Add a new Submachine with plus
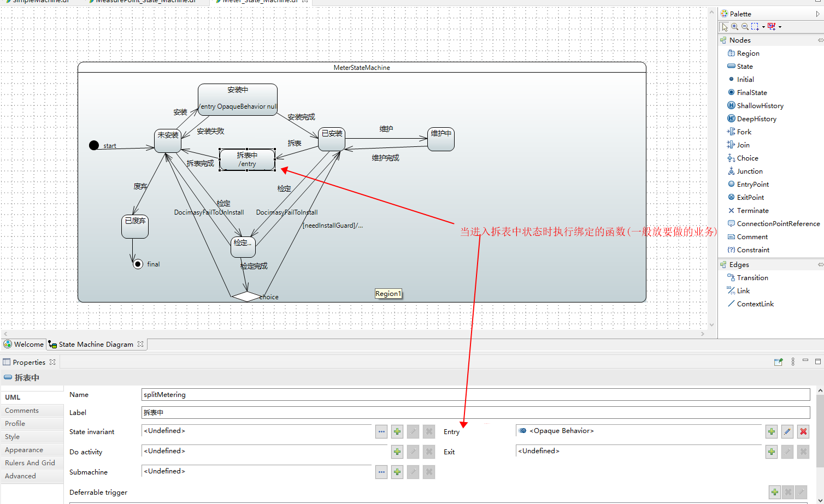Screen dimensions: 824x504 point(397,472)
